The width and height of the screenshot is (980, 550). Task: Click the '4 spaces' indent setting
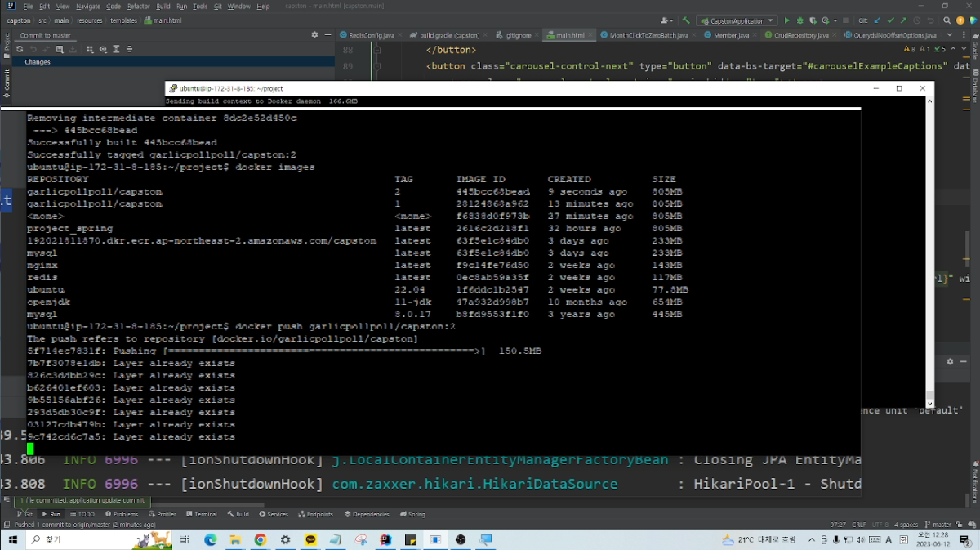(906, 525)
